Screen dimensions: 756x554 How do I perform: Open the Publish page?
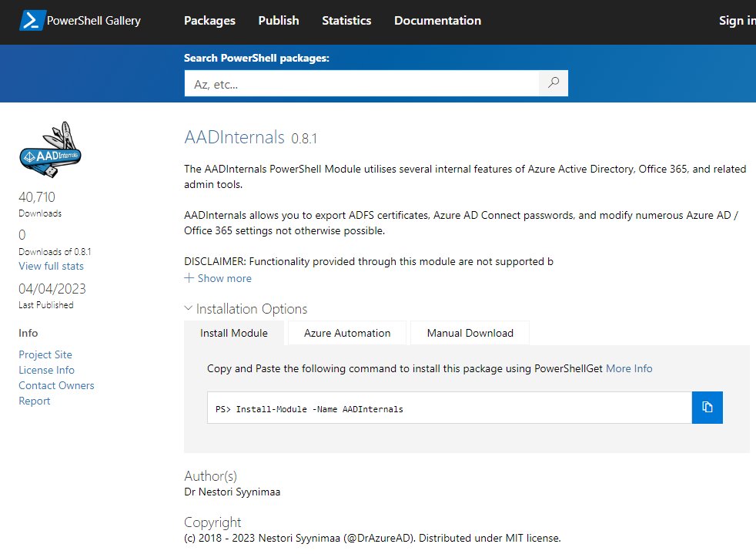pos(279,21)
